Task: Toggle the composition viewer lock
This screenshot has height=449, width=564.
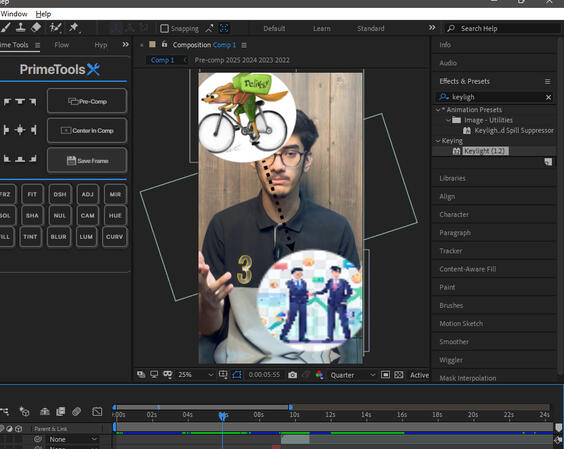Action: (x=164, y=44)
